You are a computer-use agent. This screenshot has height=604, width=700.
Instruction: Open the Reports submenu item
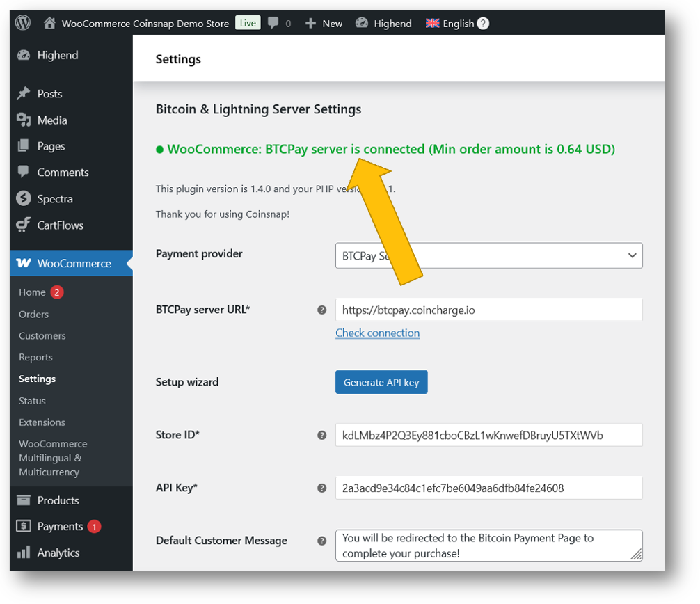coord(35,357)
